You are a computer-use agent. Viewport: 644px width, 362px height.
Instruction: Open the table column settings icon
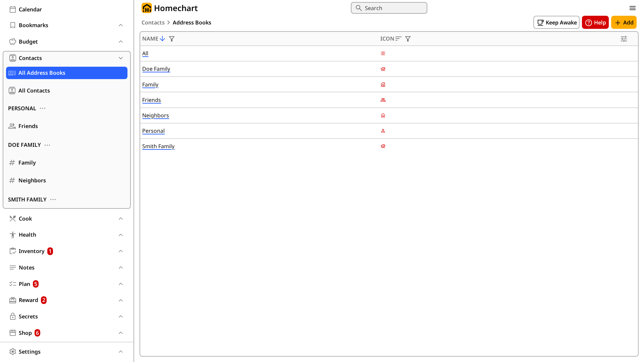[x=624, y=39]
